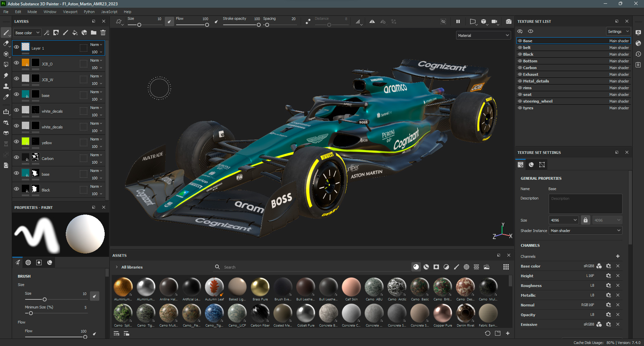Expand the texture Size 4096 dropdown

pyautogui.click(x=563, y=220)
